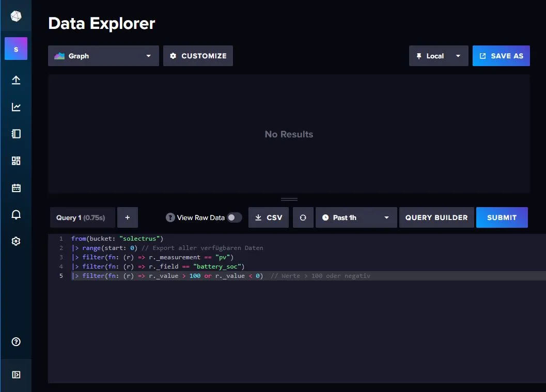Click the SUBMIT button

coord(502,217)
